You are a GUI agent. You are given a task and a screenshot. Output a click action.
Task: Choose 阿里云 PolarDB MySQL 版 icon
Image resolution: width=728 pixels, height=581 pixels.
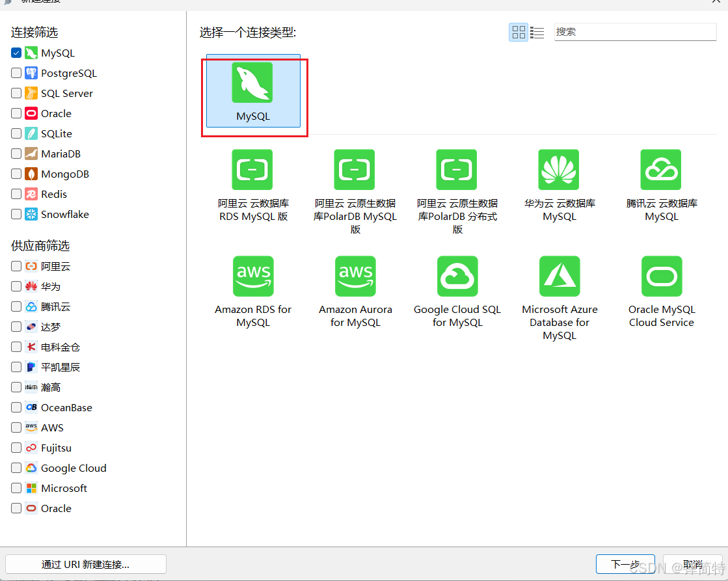(355, 170)
